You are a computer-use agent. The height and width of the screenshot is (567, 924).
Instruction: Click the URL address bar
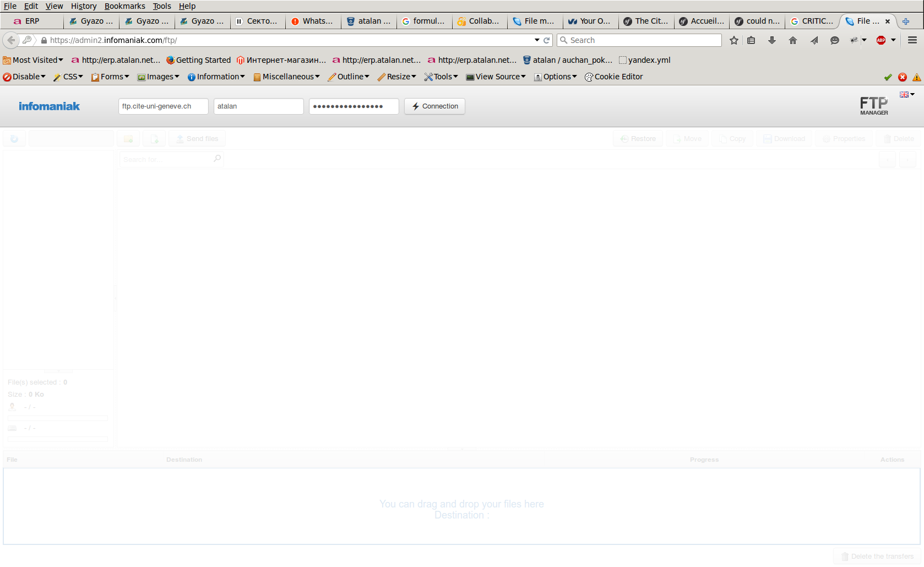(x=286, y=40)
